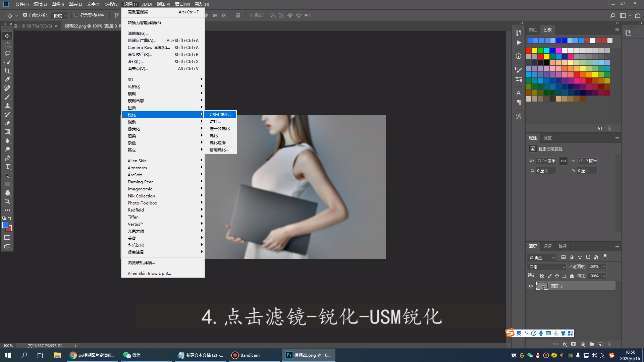Select Camera Raw filter menu entry
Viewport: 644px width, 362px height.
pos(163,48)
